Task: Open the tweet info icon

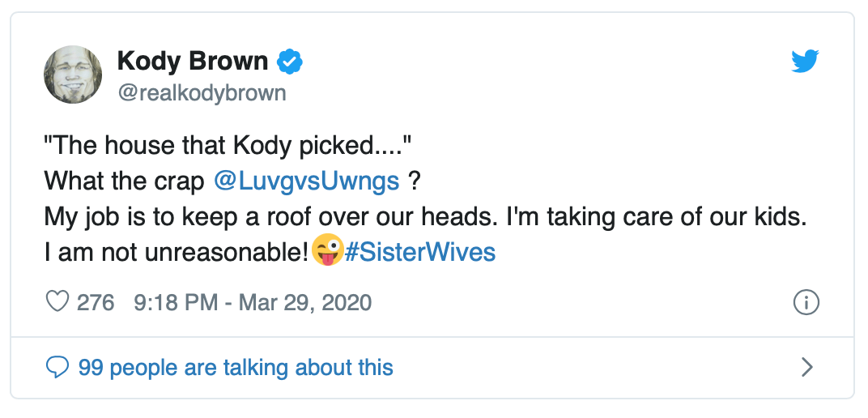Action: tap(806, 303)
